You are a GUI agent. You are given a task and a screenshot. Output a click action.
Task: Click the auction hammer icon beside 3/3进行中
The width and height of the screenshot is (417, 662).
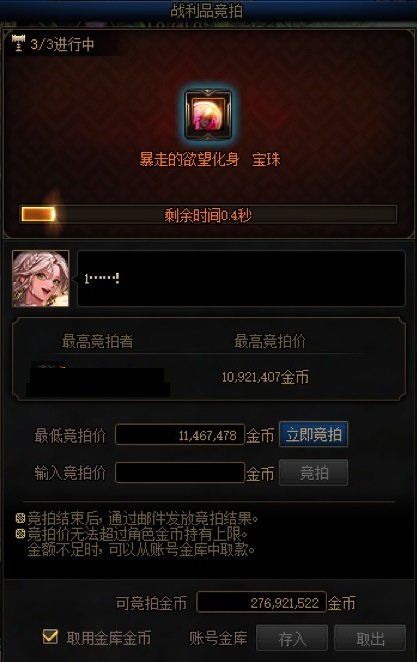click(18, 43)
